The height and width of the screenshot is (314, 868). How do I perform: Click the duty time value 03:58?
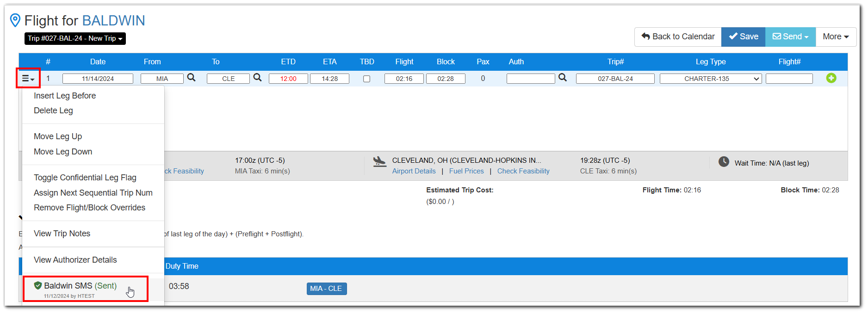click(x=179, y=286)
